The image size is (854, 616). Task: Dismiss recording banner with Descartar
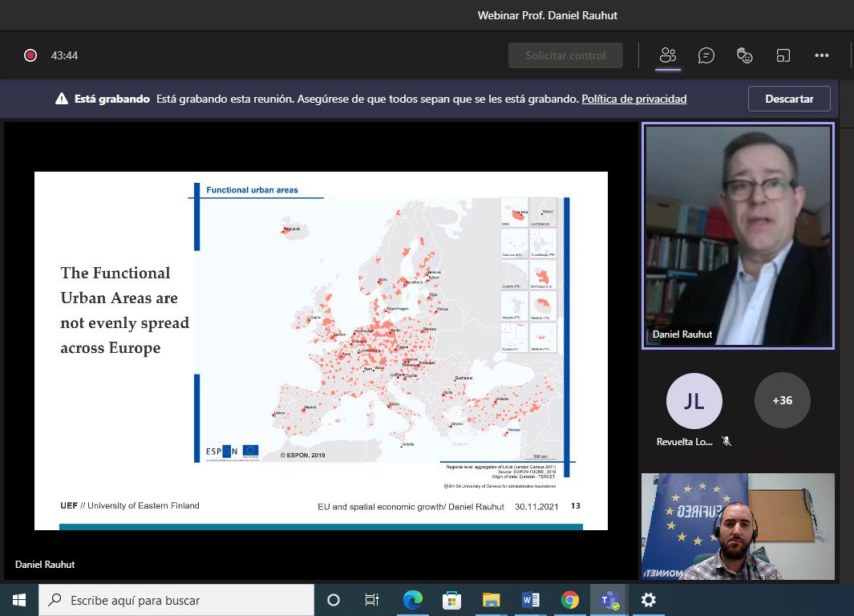[788, 99]
